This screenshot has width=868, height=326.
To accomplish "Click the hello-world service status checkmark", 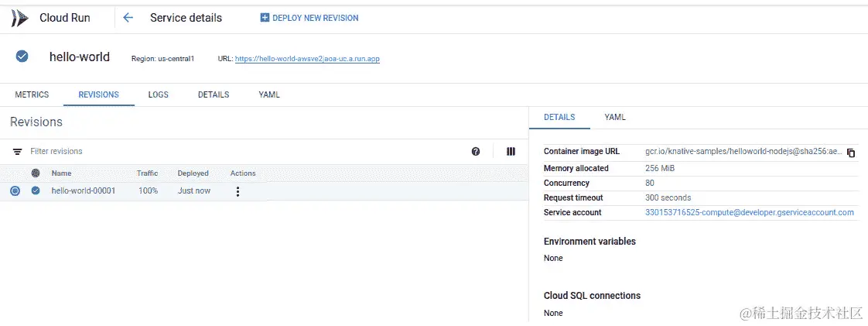I will pyautogui.click(x=22, y=57).
